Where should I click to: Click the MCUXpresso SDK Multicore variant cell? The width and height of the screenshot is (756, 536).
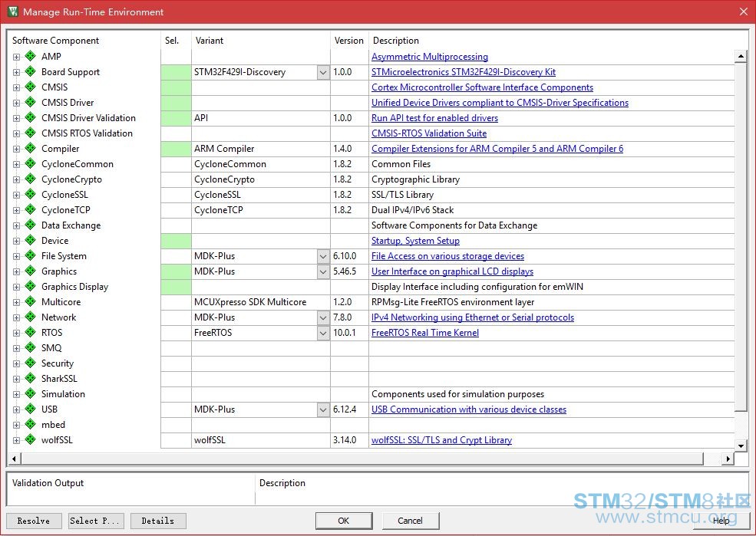[261, 302]
